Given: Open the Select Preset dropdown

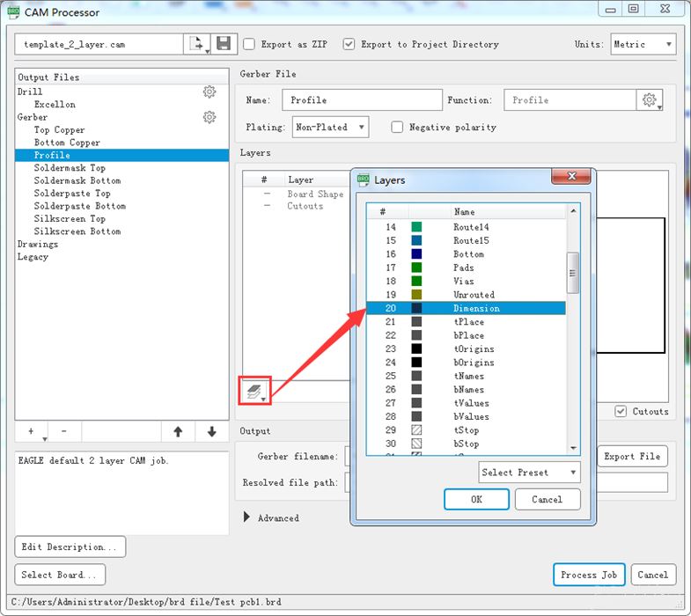Looking at the screenshot, I should tap(529, 473).
